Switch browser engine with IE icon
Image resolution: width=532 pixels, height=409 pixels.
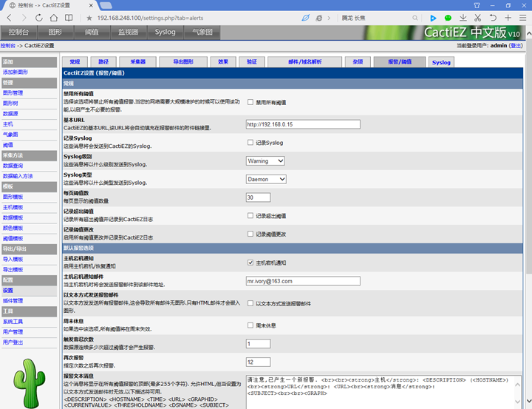tap(319, 18)
